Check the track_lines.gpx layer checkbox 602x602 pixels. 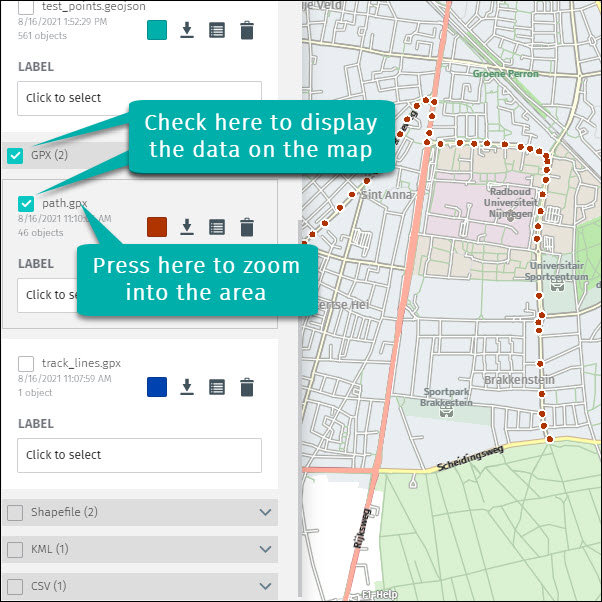click(26, 364)
